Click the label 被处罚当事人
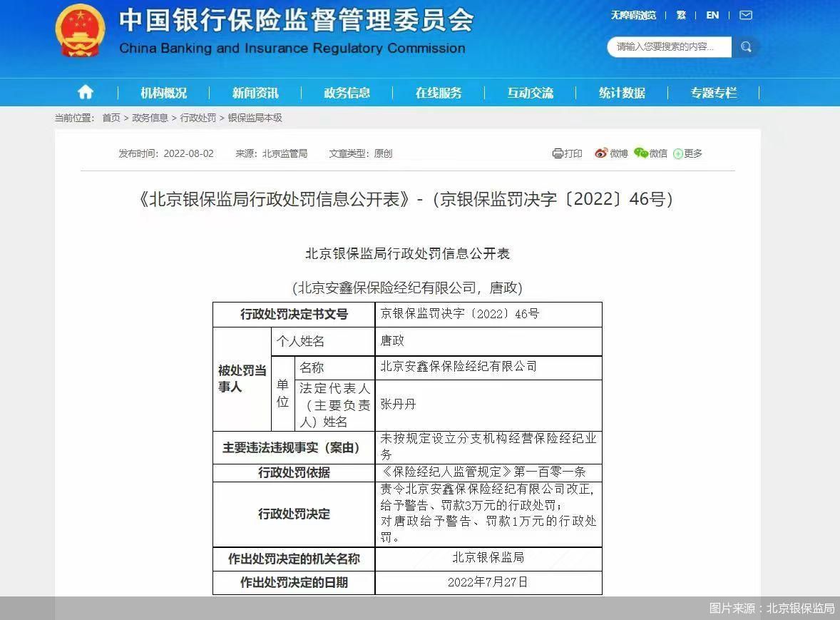 (x=242, y=378)
